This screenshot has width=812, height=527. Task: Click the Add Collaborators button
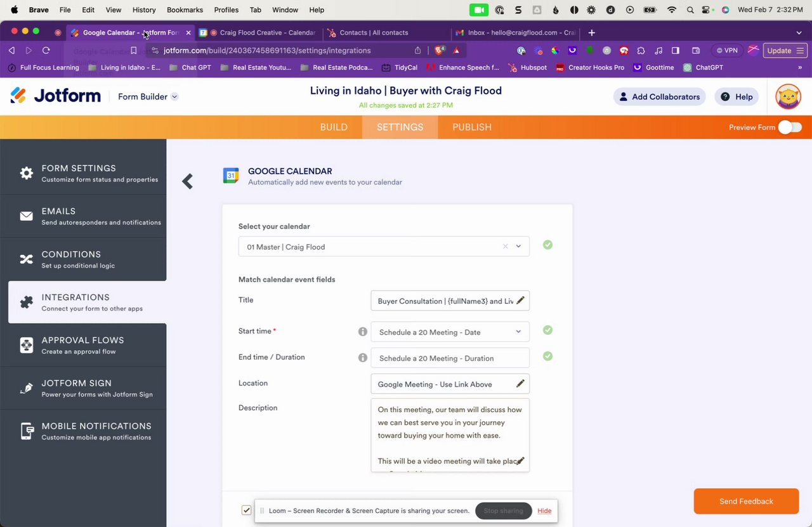(x=660, y=96)
